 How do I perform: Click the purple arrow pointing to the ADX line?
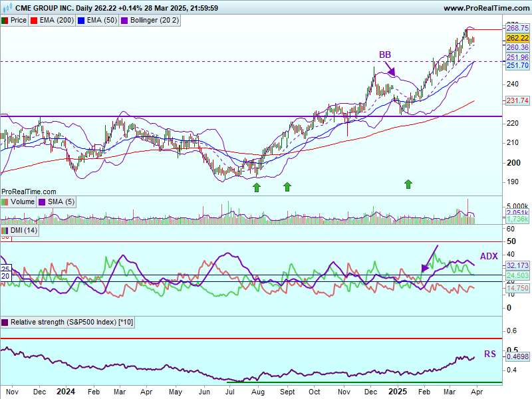(x=429, y=259)
